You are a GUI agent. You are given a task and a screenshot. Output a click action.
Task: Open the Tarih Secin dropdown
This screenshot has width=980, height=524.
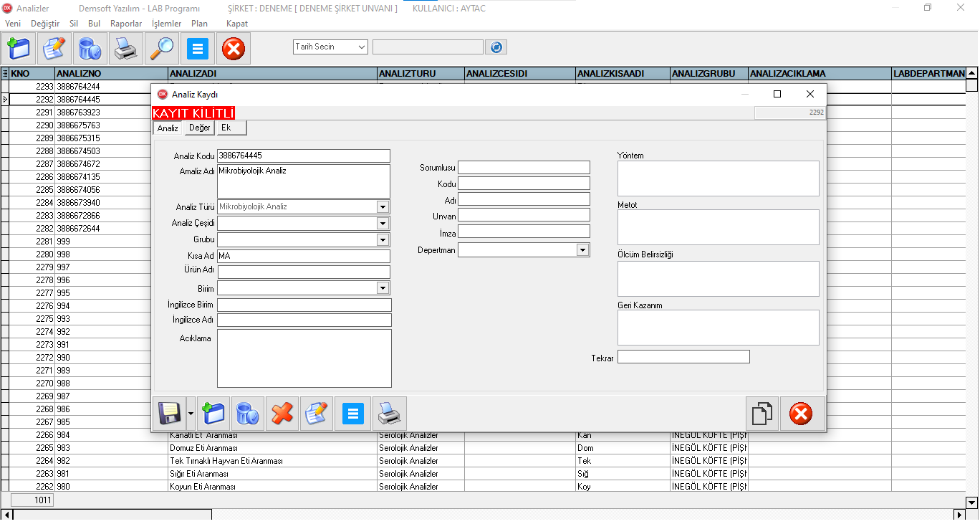click(361, 47)
